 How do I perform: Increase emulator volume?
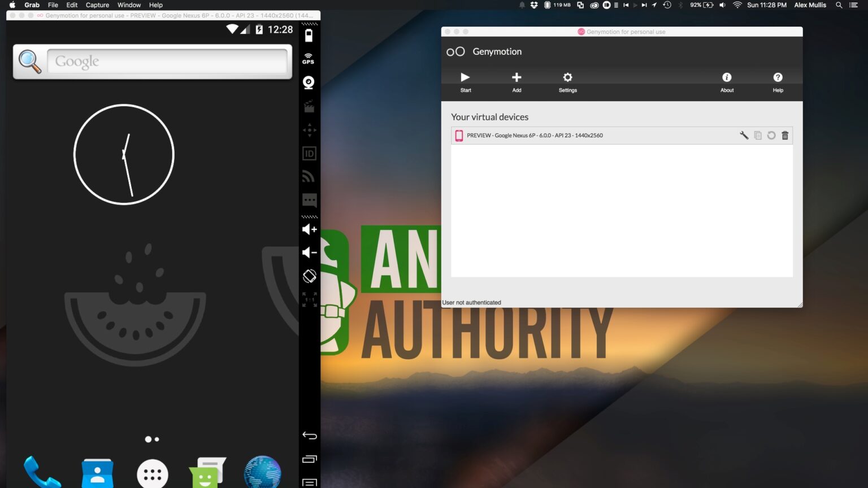pos(309,229)
